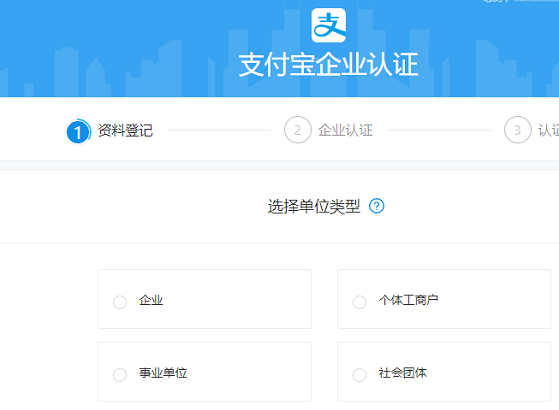Open the help question mark beside 选择单位类型
Screen dimensions: 559x410
coord(376,206)
